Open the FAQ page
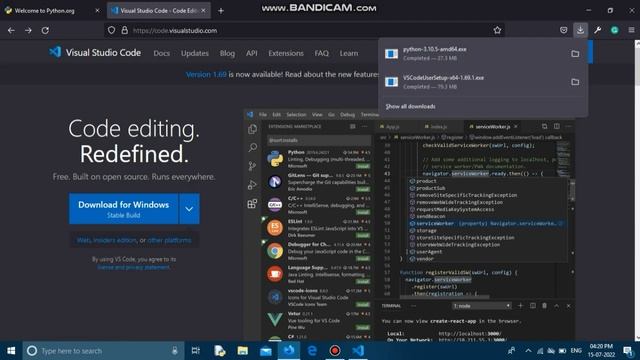The width and height of the screenshot is (640, 360). tap(321, 53)
